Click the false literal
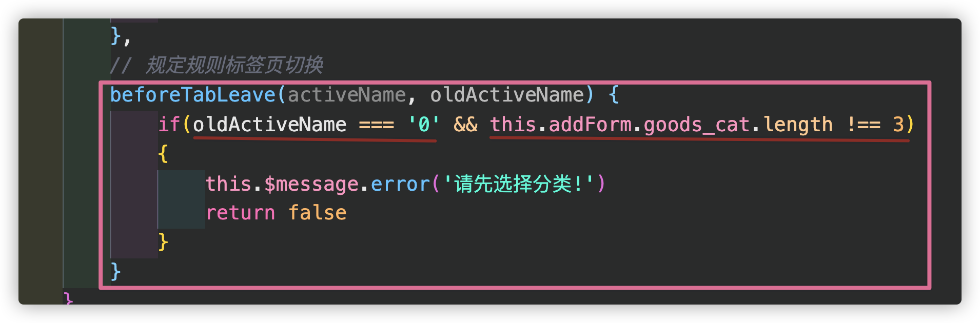Image resolution: width=980 pixels, height=323 pixels. coord(318,213)
